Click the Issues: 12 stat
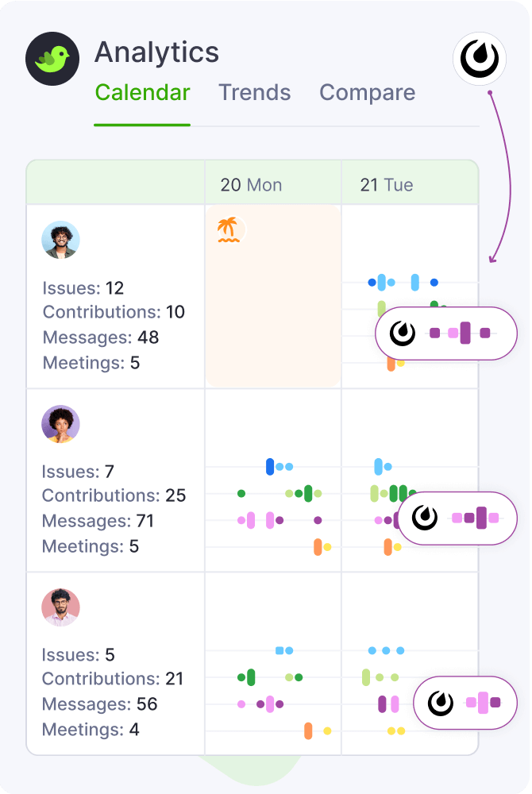532x794 pixels. (x=83, y=288)
